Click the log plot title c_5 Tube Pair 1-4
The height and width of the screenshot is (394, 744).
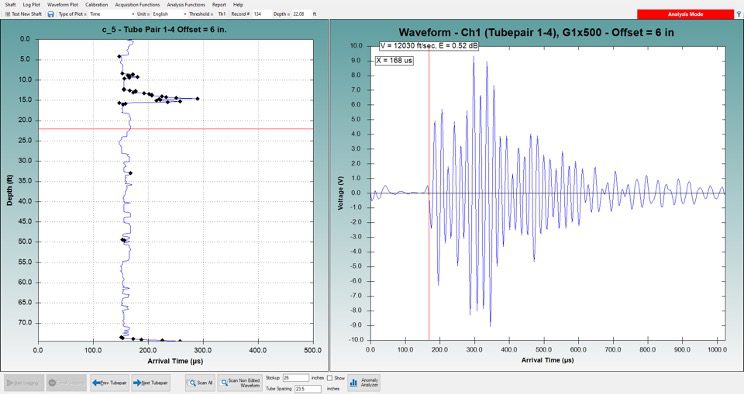click(164, 29)
